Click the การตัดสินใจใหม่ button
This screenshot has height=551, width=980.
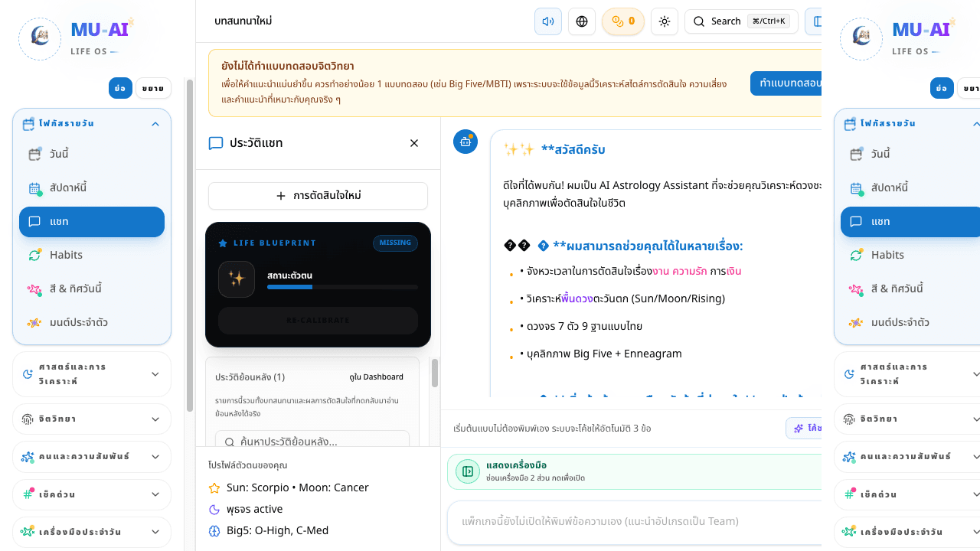318,196
